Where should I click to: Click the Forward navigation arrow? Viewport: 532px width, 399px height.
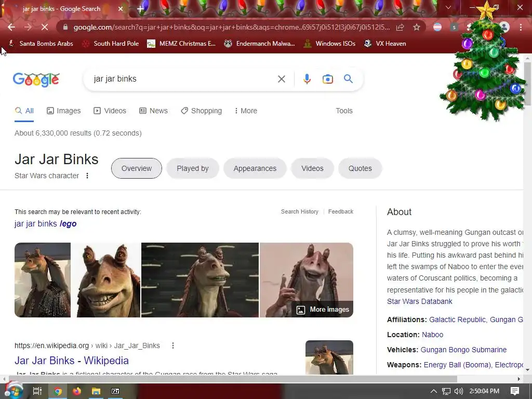[28, 27]
